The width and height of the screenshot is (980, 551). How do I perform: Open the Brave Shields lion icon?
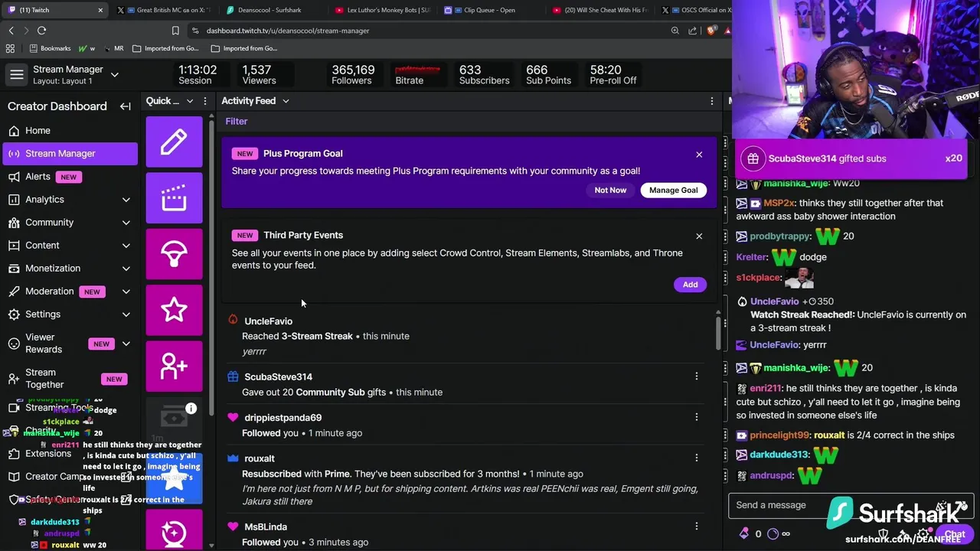coord(711,31)
